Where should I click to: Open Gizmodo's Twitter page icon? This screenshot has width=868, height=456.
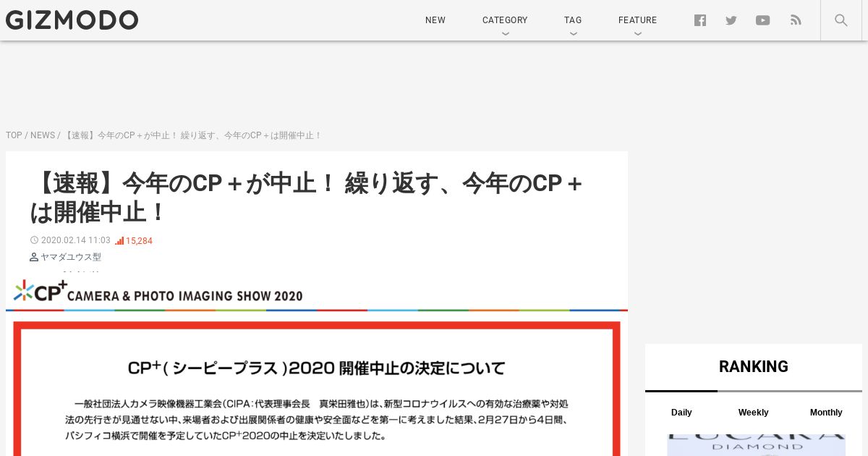[731, 20]
